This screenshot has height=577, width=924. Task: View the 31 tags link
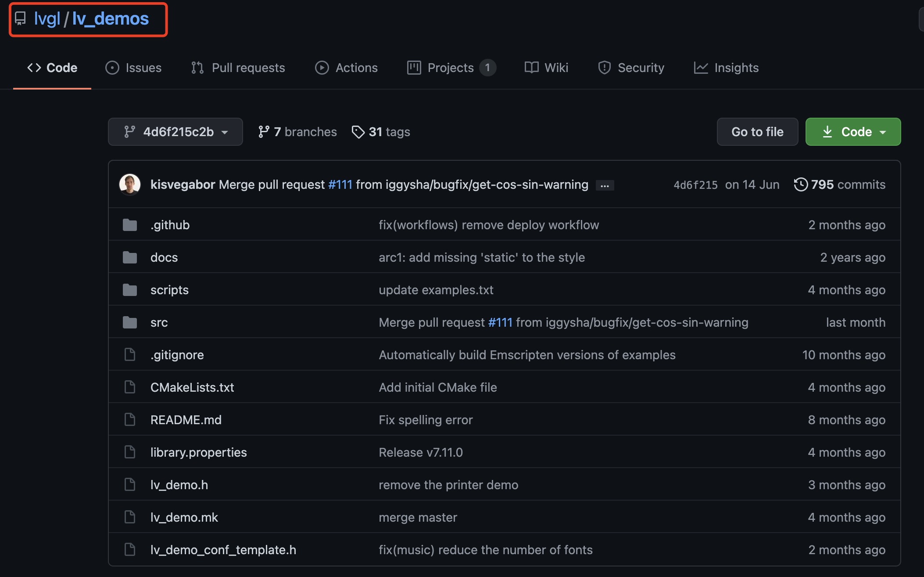pyautogui.click(x=381, y=132)
